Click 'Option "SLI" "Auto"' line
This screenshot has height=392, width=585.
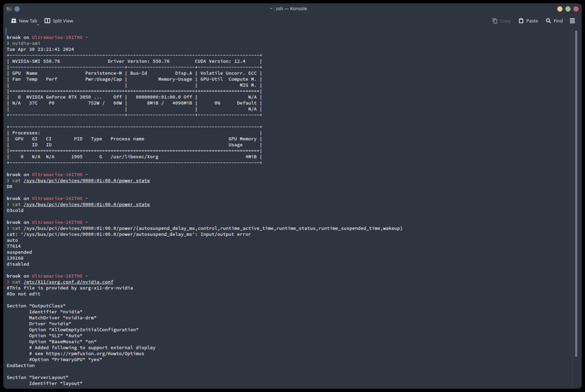click(56, 335)
